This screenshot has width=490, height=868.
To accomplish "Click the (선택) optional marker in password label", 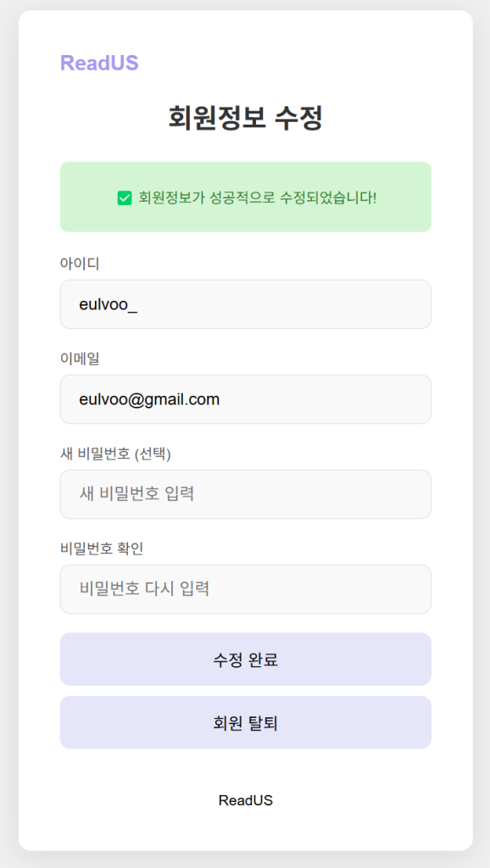I will (x=151, y=454).
